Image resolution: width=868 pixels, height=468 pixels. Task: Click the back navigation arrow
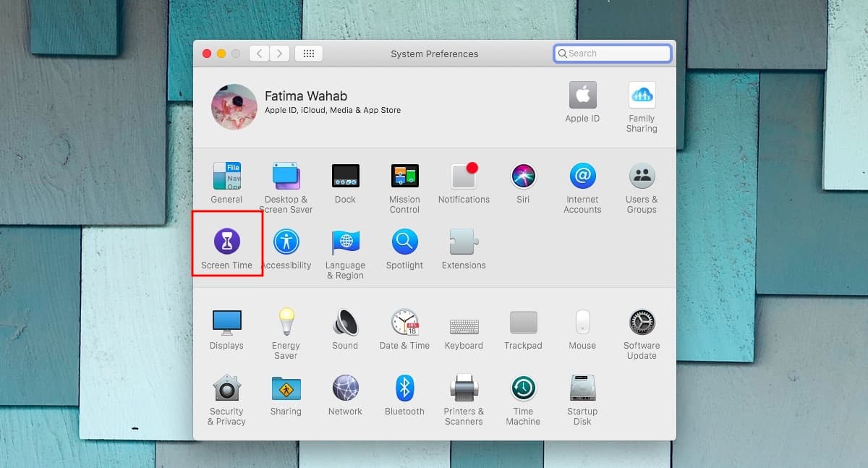tap(260, 54)
